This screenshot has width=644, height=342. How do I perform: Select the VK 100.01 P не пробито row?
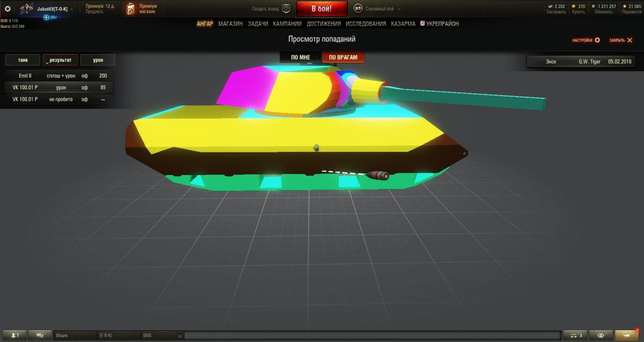(x=58, y=99)
